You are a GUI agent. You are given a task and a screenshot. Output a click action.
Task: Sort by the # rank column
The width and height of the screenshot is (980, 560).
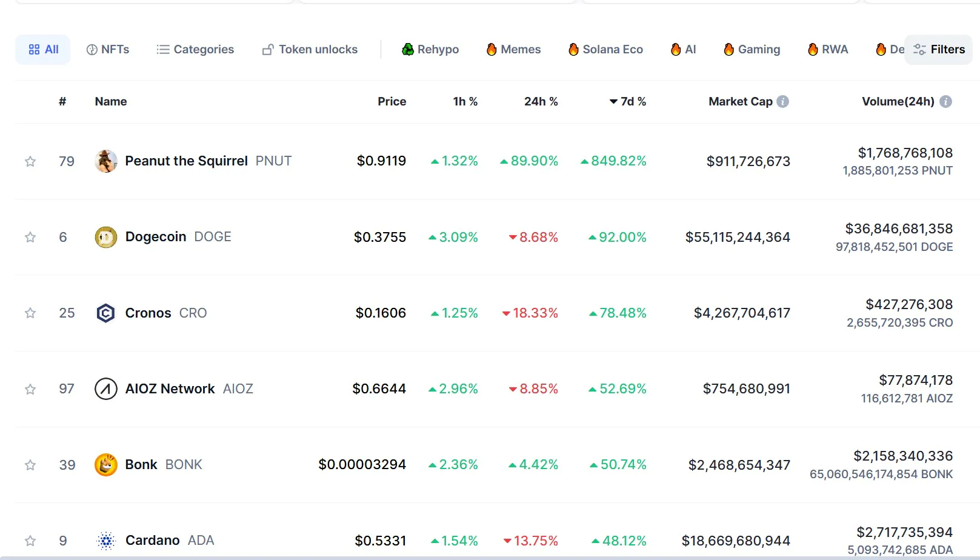62,102
